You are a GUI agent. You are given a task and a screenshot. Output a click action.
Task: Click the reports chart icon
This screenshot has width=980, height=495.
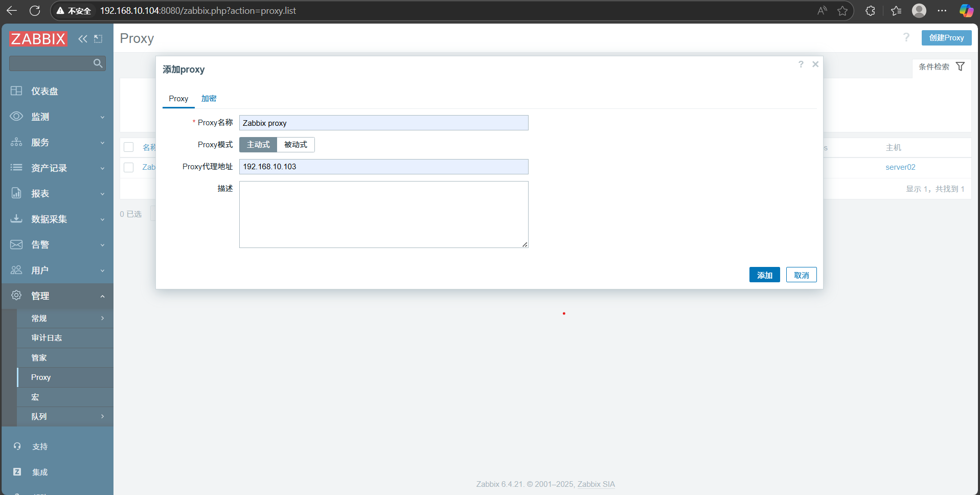click(x=16, y=193)
